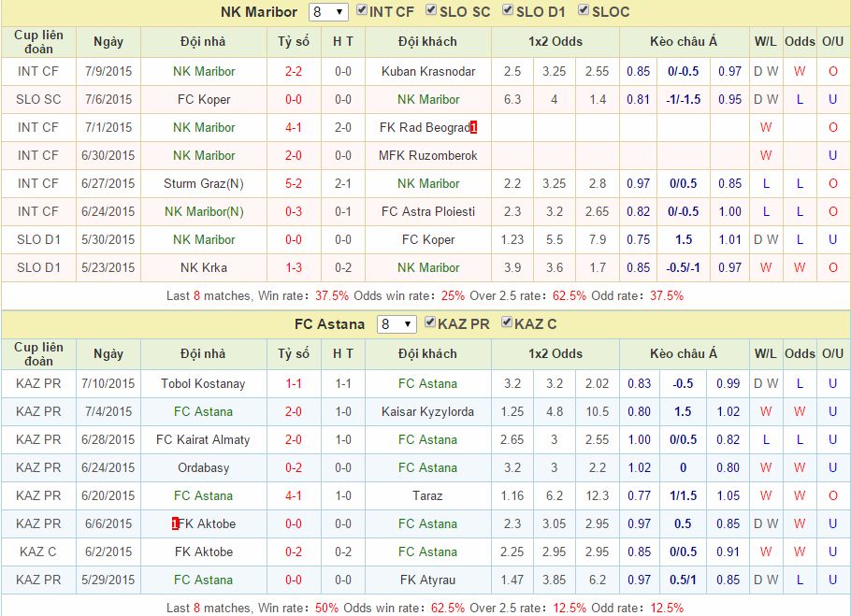Image resolution: width=851 pixels, height=616 pixels.
Task: Click the red card icon beside FK Aktobe on 6/6/2015
Action: click(x=175, y=523)
